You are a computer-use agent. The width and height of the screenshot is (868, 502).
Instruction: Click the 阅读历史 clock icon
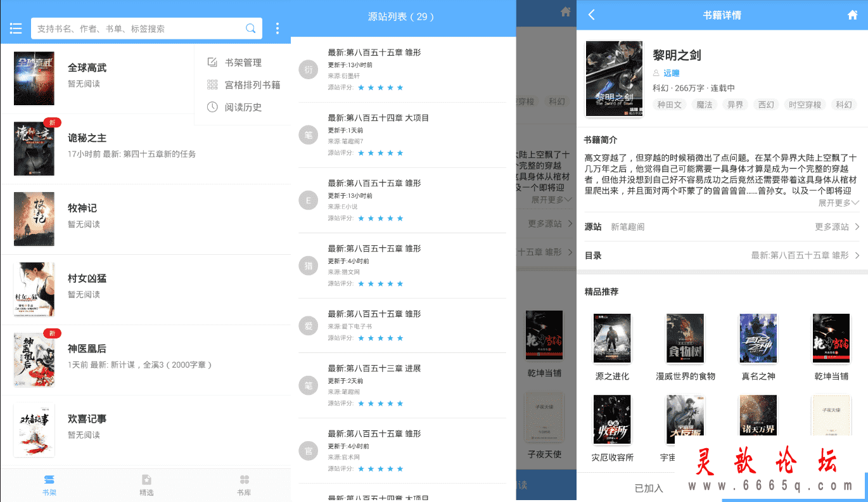[212, 107]
